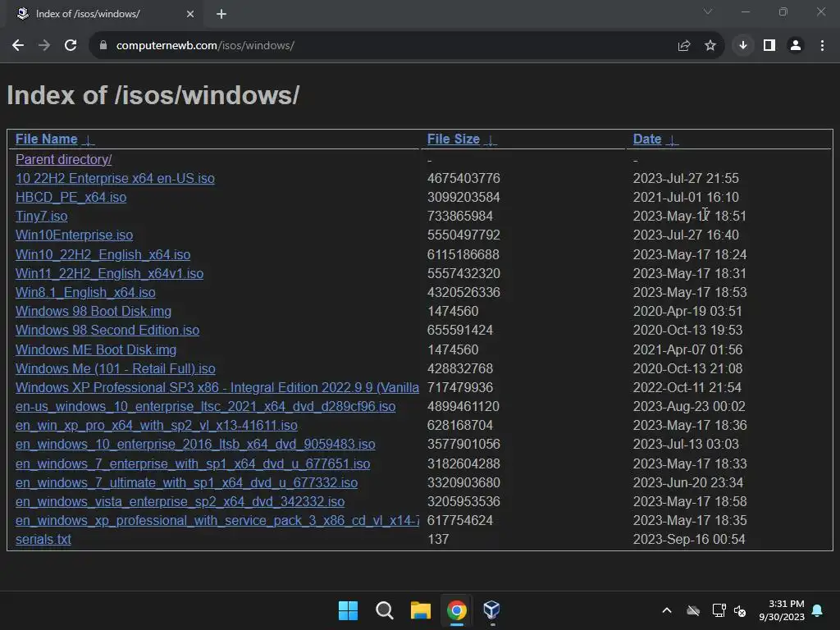Download en_windows_7_enterprise_with_sp1 iso
The height and width of the screenshot is (630, 840).
pos(193,464)
